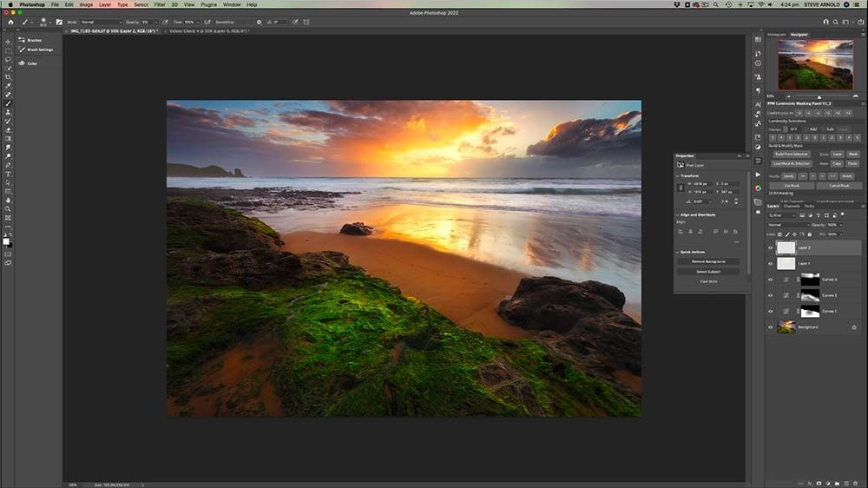The height and width of the screenshot is (488, 868).
Task: Switch to the Channels tab
Action: (792, 206)
